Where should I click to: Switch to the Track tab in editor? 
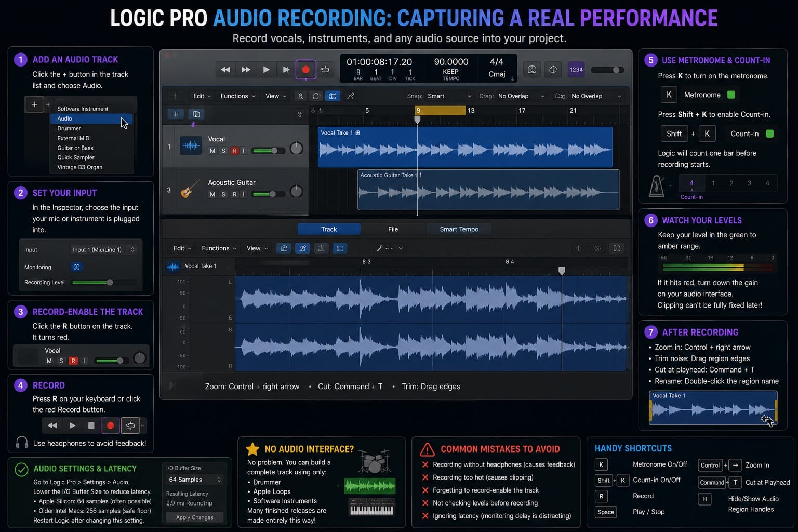(329, 229)
